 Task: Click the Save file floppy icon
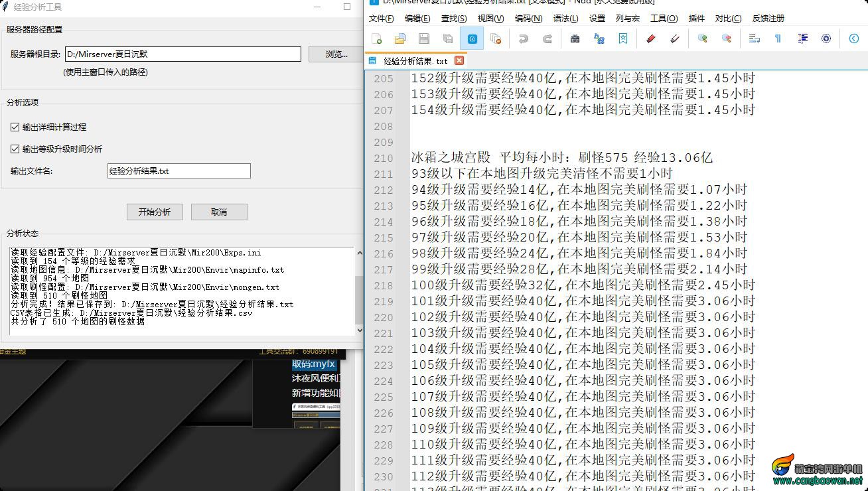pyautogui.click(x=424, y=38)
